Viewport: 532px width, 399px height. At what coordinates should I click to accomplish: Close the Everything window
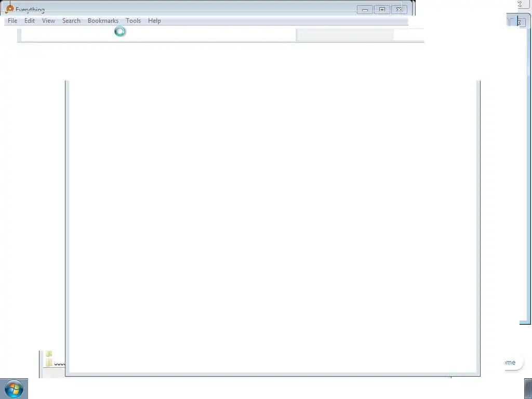click(x=399, y=9)
